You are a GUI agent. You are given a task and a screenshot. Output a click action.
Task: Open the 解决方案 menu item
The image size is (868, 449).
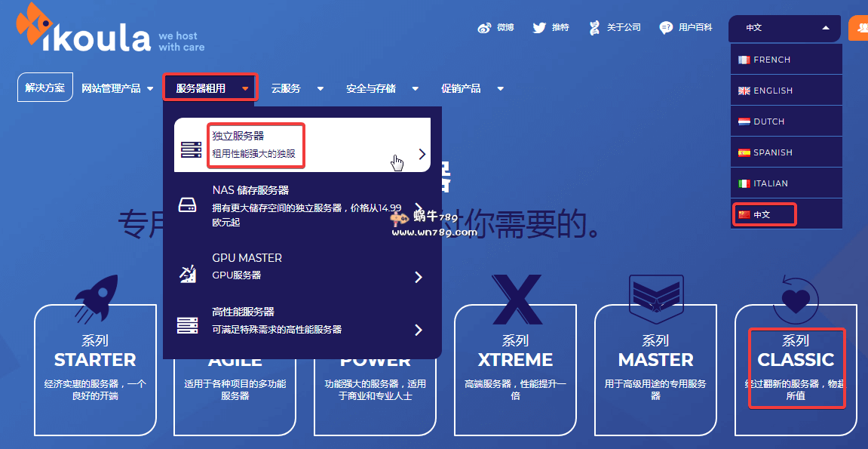(x=44, y=87)
